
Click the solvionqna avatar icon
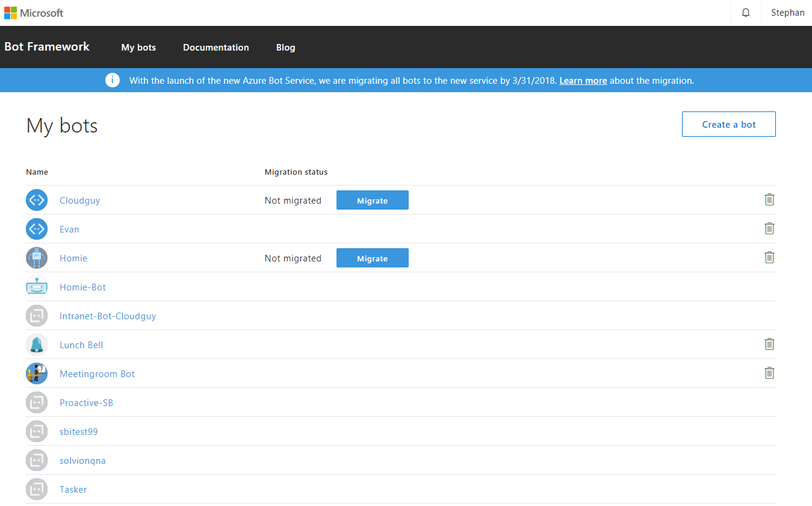point(37,460)
